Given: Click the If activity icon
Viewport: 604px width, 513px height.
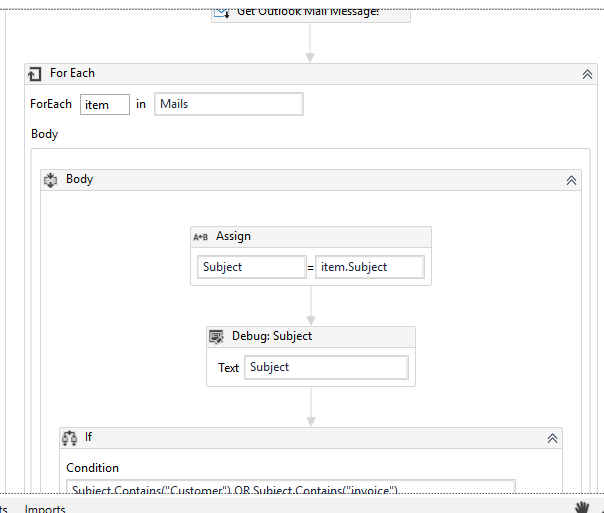Looking at the screenshot, I should coord(69,438).
